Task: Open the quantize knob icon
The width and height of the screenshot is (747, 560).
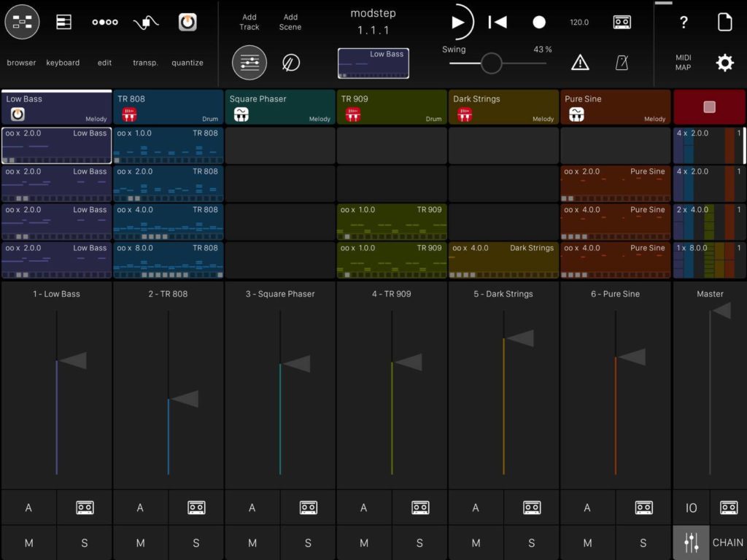Action: click(x=187, y=23)
